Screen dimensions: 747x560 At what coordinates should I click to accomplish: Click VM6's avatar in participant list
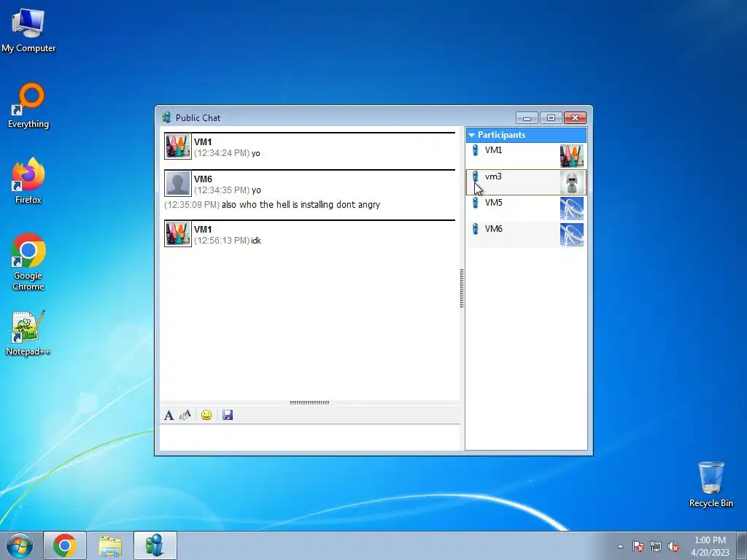(x=572, y=235)
